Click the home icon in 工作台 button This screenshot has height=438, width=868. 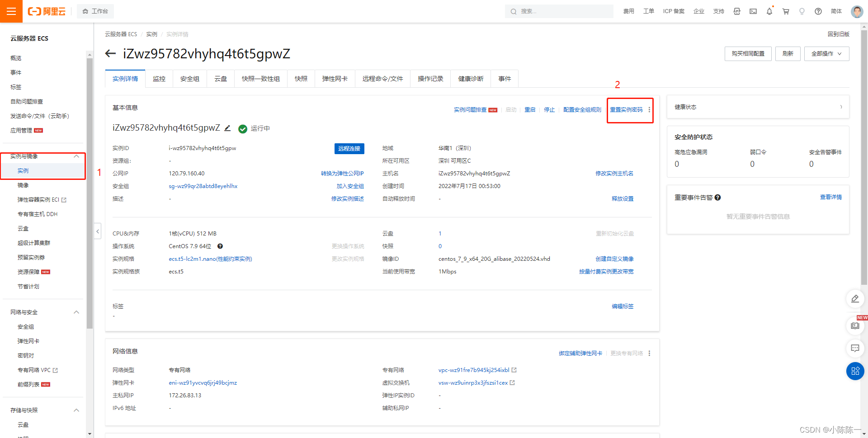point(85,11)
